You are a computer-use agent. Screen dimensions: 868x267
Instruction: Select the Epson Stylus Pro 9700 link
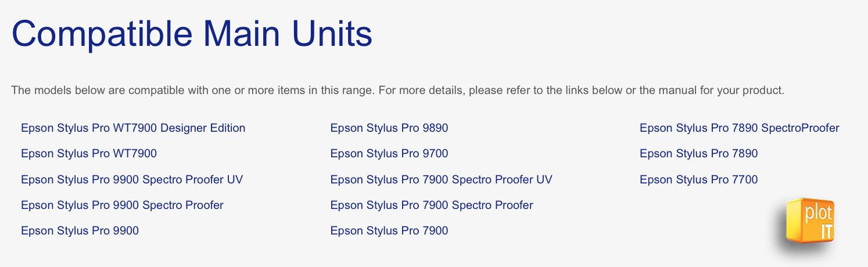(389, 154)
